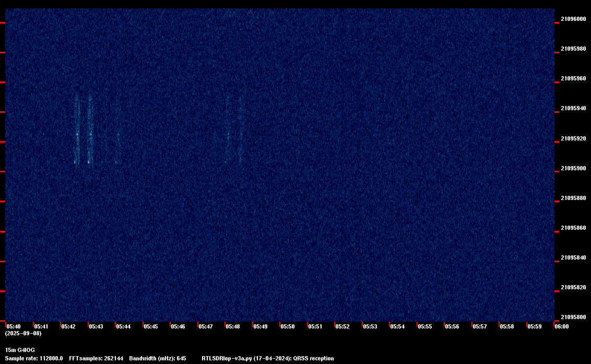The image size is (591, 364).
Task: Click the (2025-09-08) date label
Action: click(23, 333)
